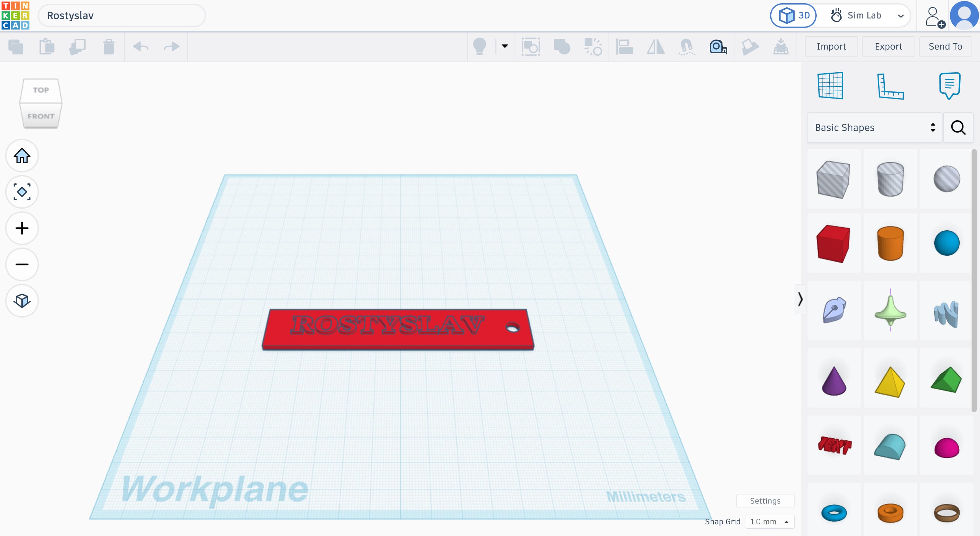Toggle the Cruise magnet tool
Screen dimensions: 980x536
click(x=687, y=47)
